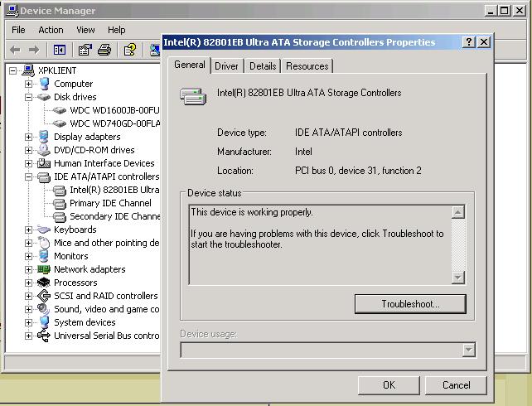The width and height of the screenshot is (532, 406).
Task: Click the WDC WD740GD drive icon
Action: pos(60,123)
